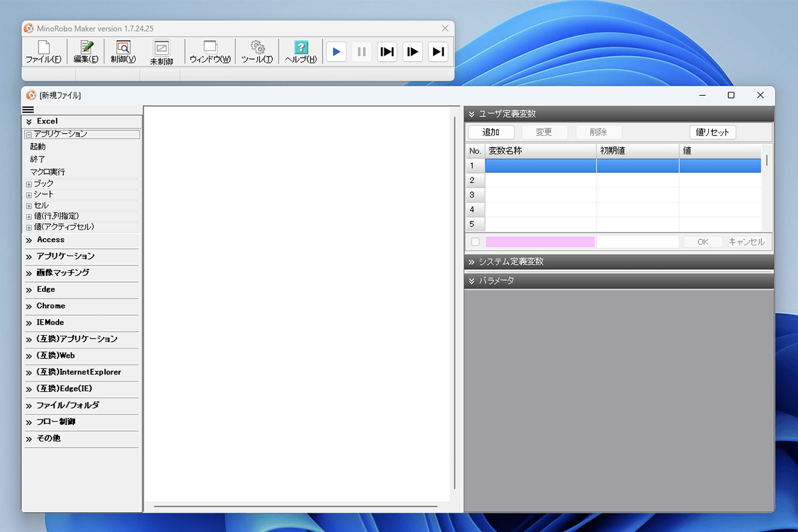Expand the 値(行列指定) tree node

tap(29, 217)
